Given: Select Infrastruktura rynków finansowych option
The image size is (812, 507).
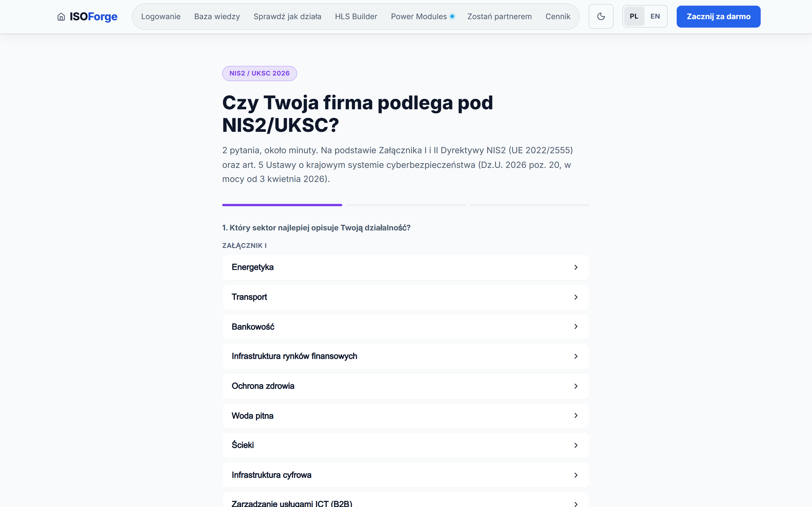Looking at the screenshot, I should (406, 356).
